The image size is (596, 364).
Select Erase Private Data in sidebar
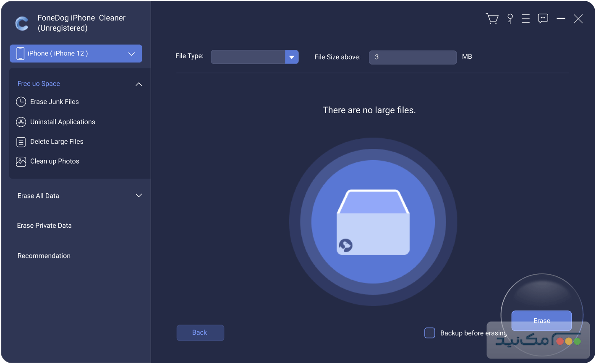(x=44, y=226)
